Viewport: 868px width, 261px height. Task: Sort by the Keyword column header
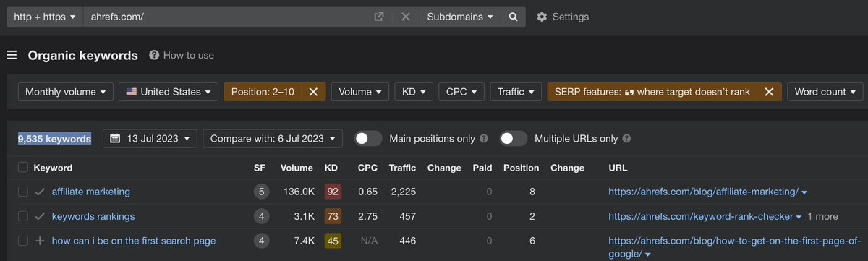click(x=53, y=168)
